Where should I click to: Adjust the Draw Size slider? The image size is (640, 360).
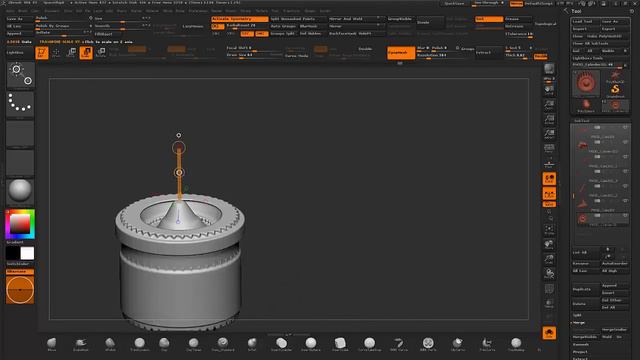(254, 55)
